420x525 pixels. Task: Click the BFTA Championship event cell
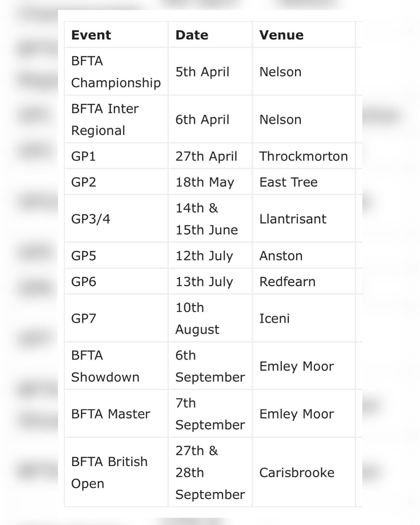116,71
